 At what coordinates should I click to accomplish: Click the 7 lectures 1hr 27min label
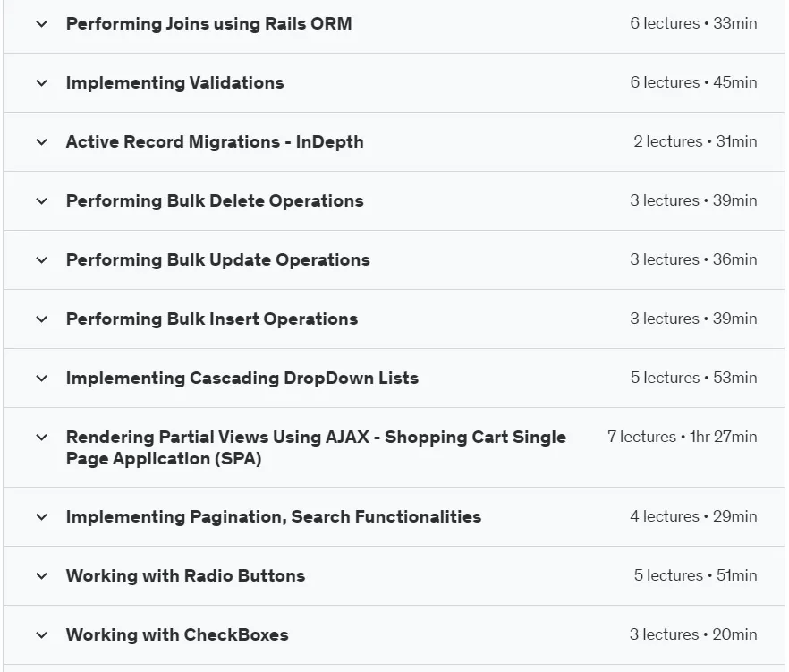click(x=682, y=437)
